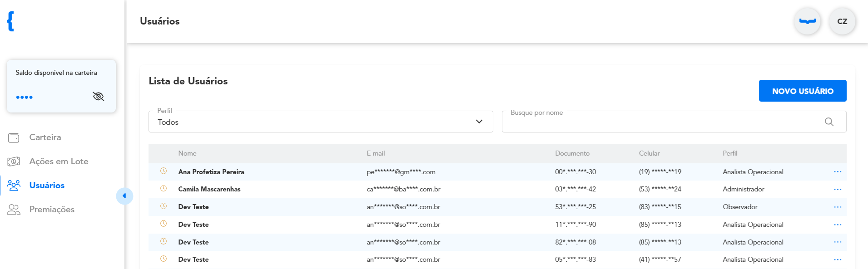Click the Saldo disponível na carteira label
The height and width of the screenshot is (269, 868).
pos(56,73)
